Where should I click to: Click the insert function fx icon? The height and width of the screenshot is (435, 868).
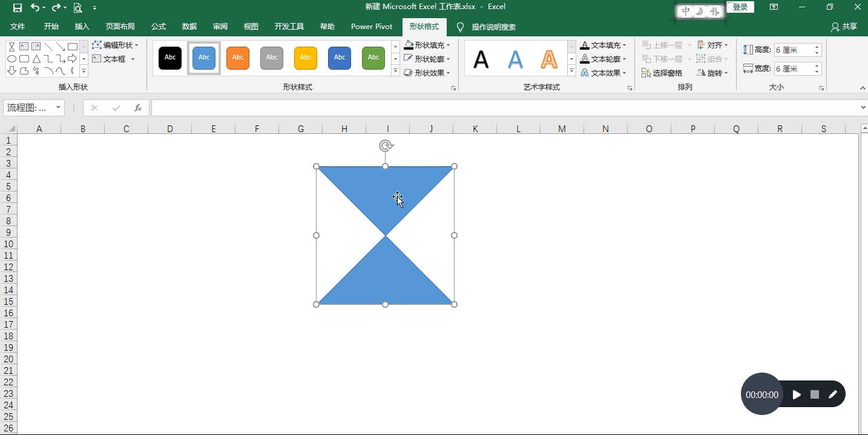tap(138, 108)
